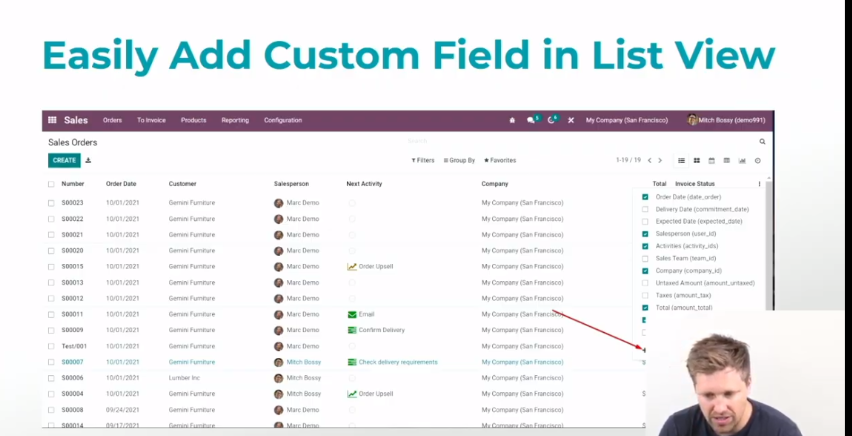Uncheck Activities (activity_ids) column option

(x=645, y=246)
